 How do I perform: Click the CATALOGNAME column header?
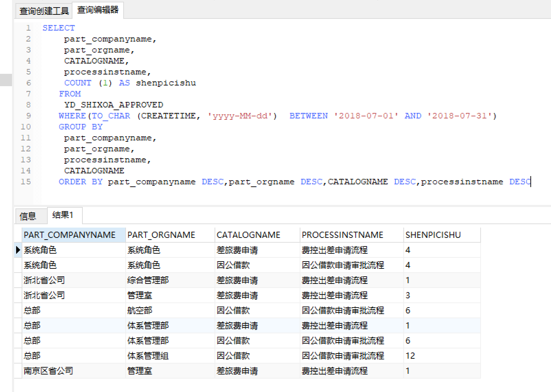point(248,235)
